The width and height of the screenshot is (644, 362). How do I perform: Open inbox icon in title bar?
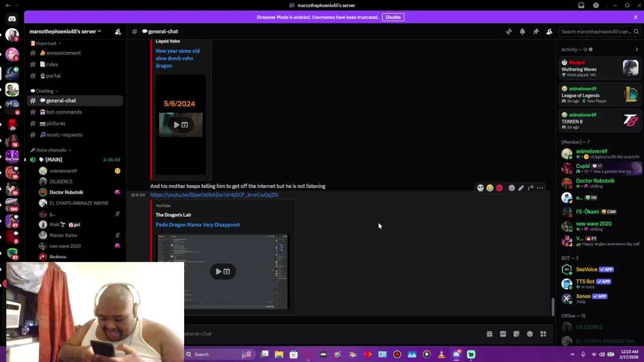click(x=581, y=6)
